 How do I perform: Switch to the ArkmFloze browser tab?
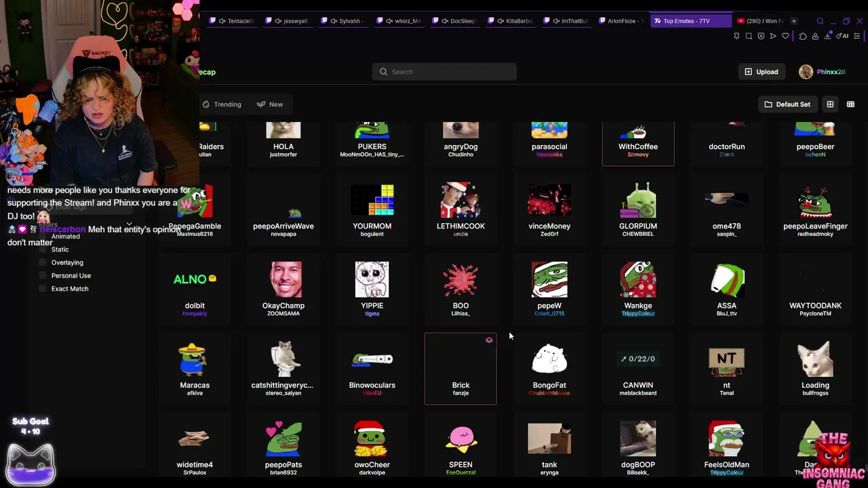click(x=621, y=21)
